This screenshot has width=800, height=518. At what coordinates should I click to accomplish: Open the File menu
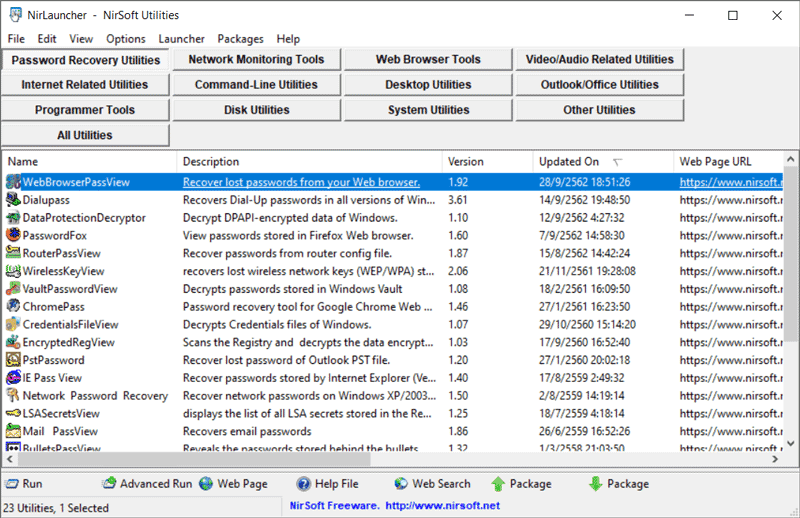pos(16,39)
